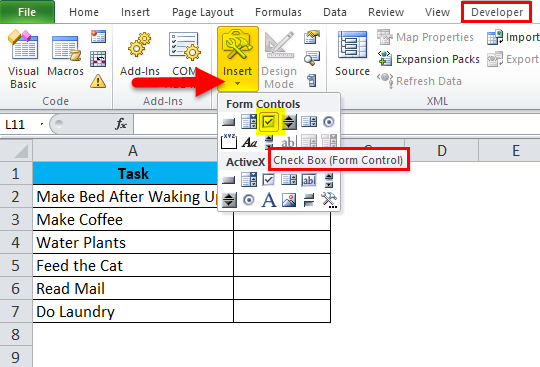Screen dimensions: 540x367
Task: Select the Do Laundry cell
Action: pos(133,311)
